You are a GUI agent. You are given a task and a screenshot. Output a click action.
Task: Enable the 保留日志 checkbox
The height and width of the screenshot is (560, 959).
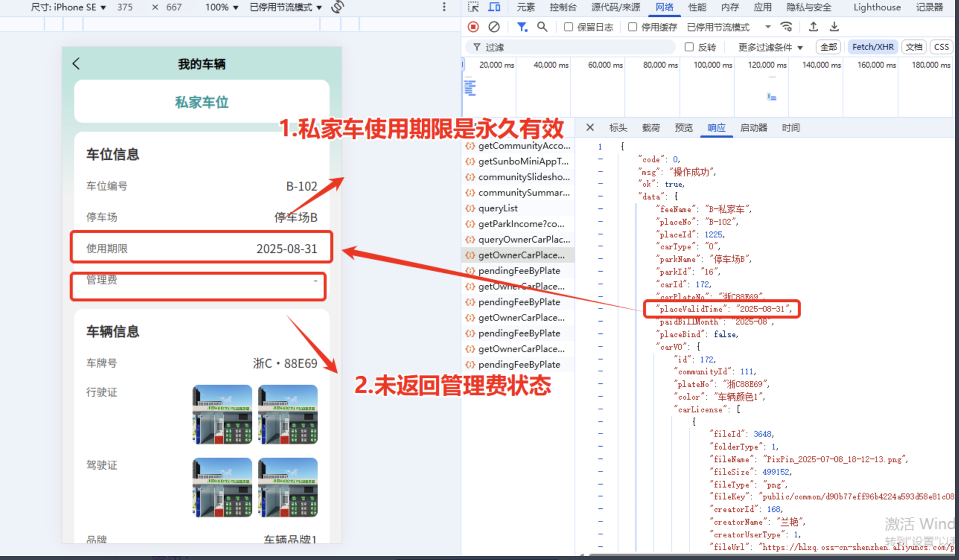pyautogui.click(x=568, y=27)
